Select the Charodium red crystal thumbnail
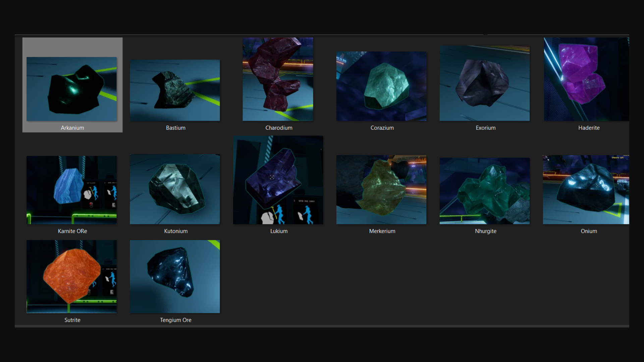The height and width of the screenshot is (362, 644). click(278, 79)
